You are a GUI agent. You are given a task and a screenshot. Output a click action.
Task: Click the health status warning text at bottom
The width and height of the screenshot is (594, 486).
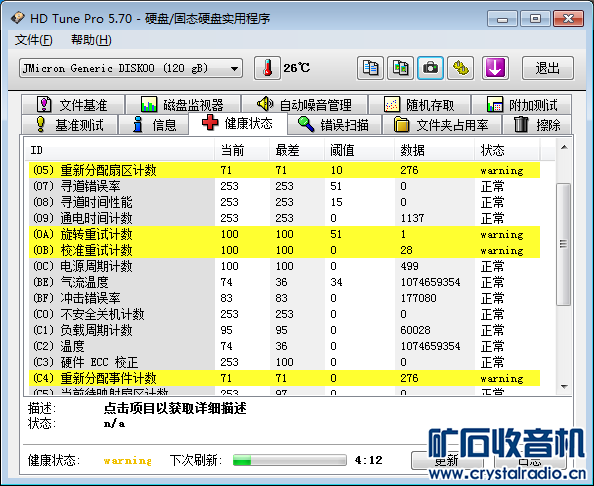pyautogui.click(x=128, y=461)
